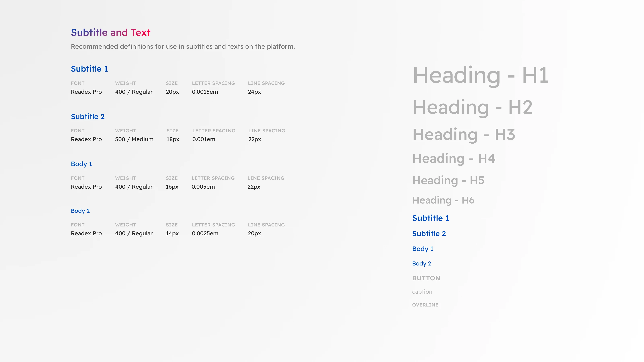
Task: Click Heading - H6 sample text
Action: (x=443, y=200)
